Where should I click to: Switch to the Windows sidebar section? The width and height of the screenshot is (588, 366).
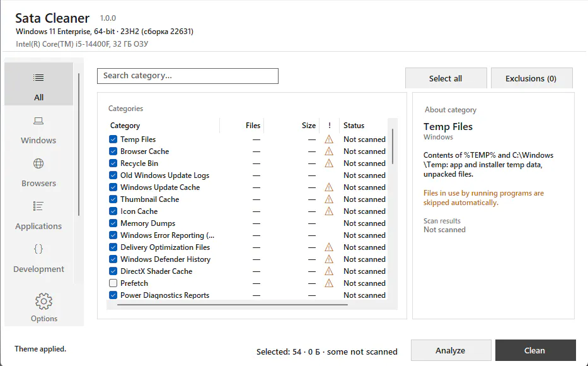38,131
